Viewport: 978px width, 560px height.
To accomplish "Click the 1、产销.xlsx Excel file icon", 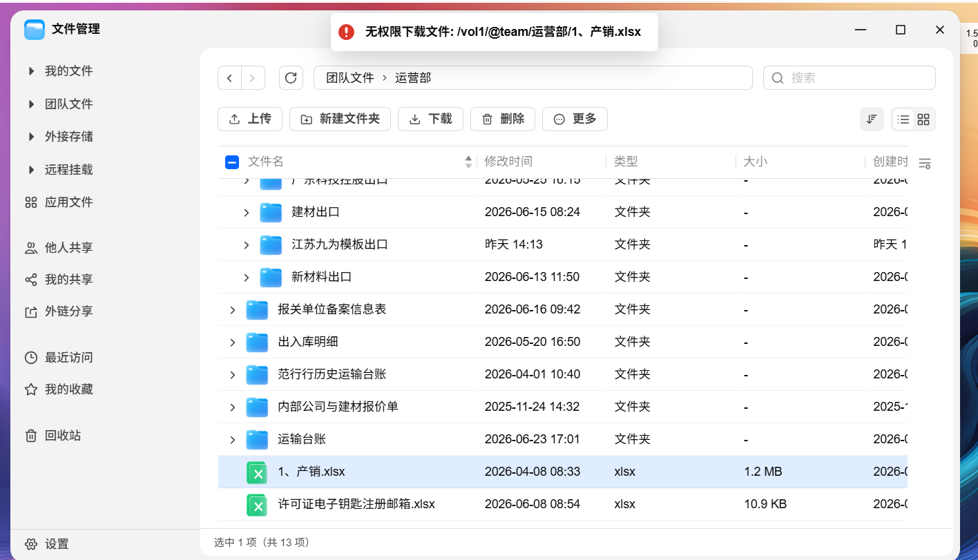I will click(257, 472).
